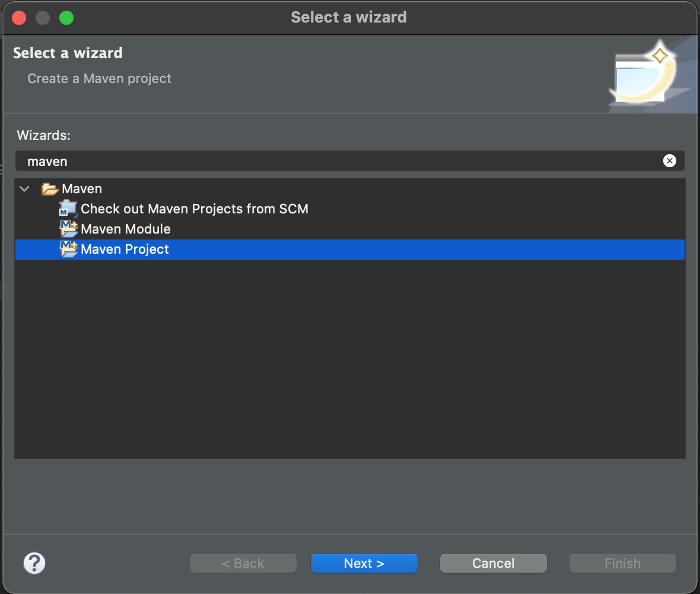700x594 pixels.
Task: Click the Maven Module wizard icon
Action: [x=69, y=229]
